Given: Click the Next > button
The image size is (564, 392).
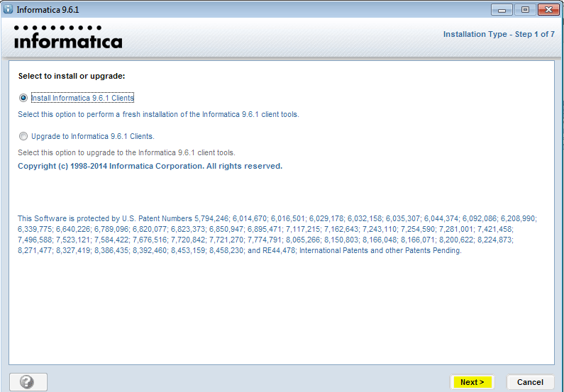Looking at the screenshot, I should pyautogui.click(x=472, y=382).
